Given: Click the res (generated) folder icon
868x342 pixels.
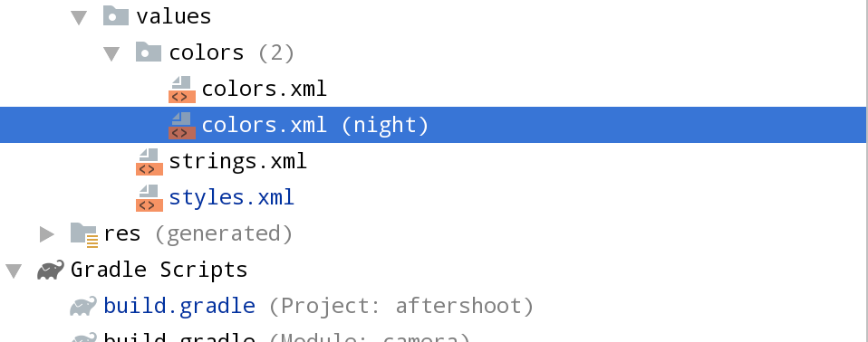Looking at the screenshot, I should click(84, 234).
